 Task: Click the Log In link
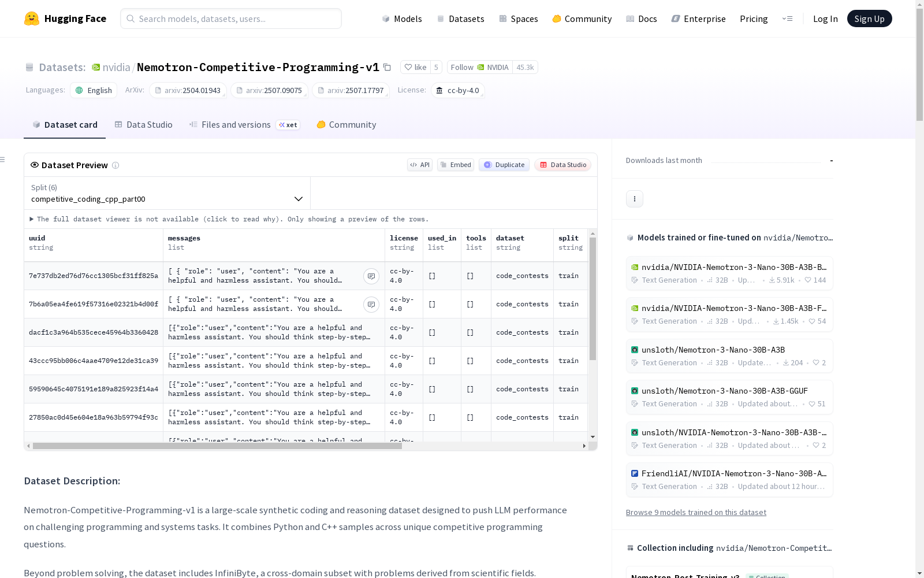(x=825, y=18)
